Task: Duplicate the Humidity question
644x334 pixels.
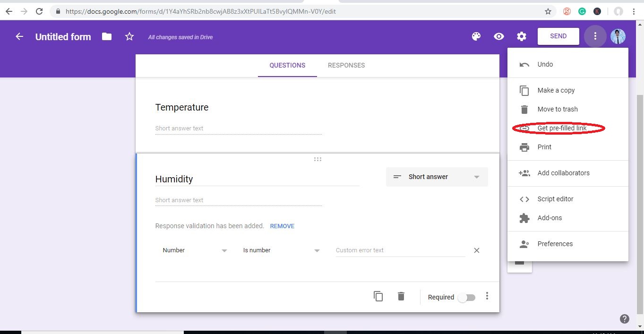Action: [x=378, y=296]
